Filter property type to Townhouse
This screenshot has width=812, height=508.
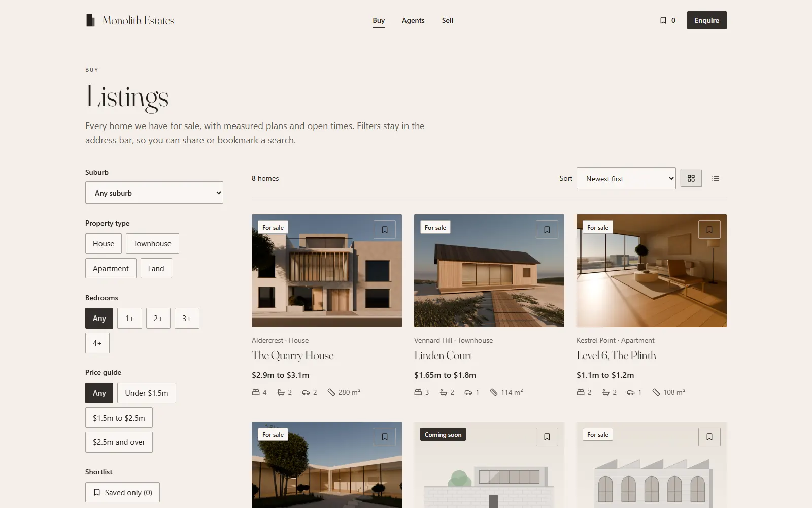click(152, 244)
